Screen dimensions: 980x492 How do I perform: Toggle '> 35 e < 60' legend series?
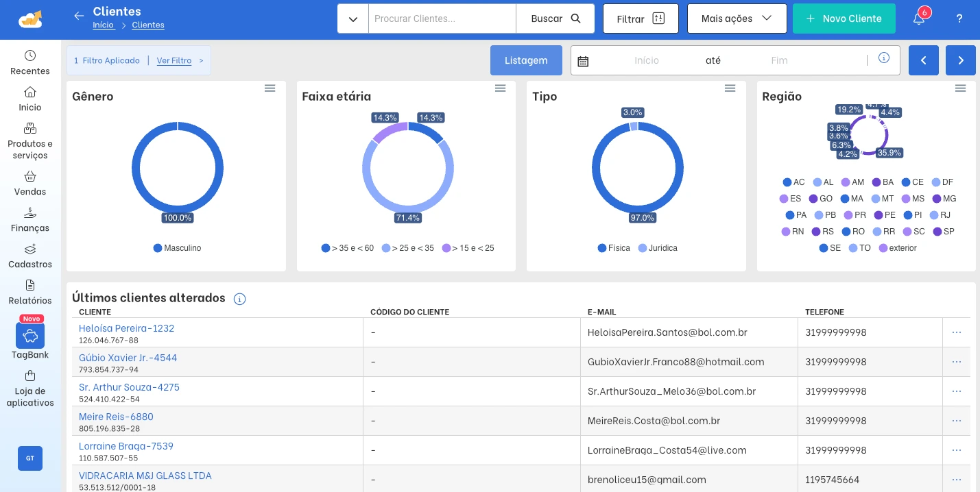click(348, 248)
